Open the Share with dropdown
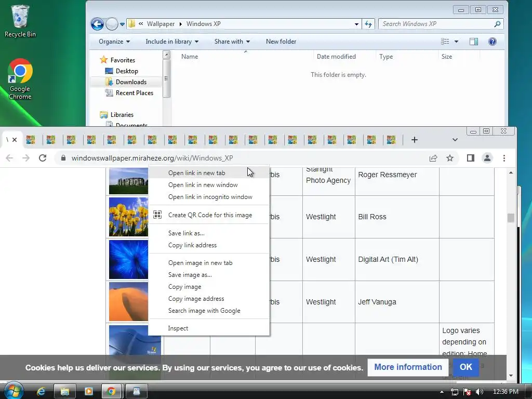This screenshot has width=532, height=399. [x=232, y=42]
